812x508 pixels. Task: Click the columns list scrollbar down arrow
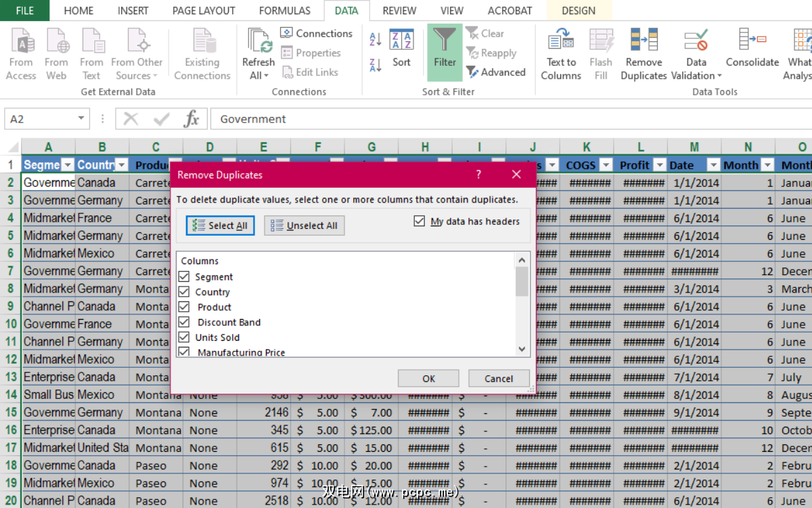pos(522,350)
